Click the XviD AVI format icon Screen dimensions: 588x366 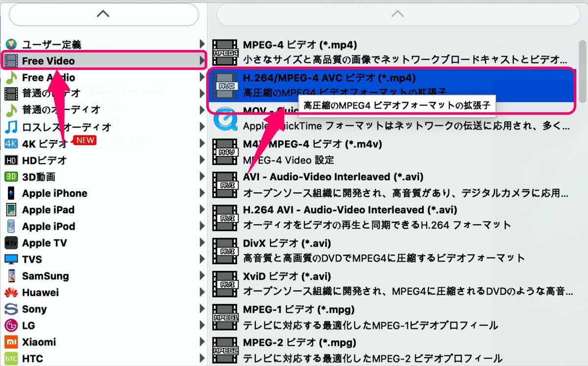click(225, 284)
